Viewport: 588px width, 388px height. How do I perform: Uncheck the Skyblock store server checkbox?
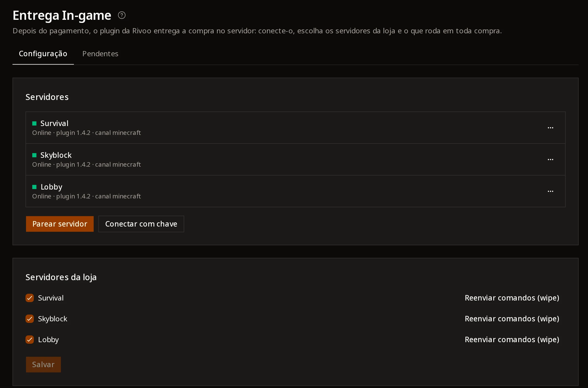click(30, 319)
